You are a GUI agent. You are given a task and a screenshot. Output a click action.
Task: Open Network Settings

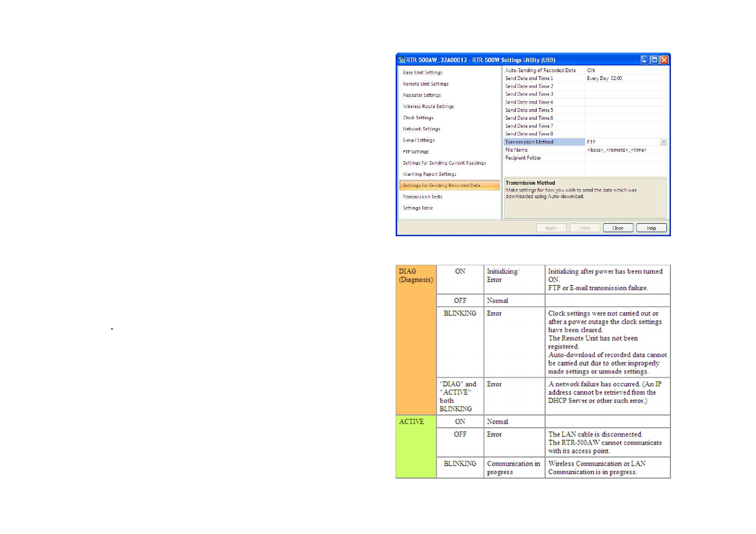coord(421,129)
